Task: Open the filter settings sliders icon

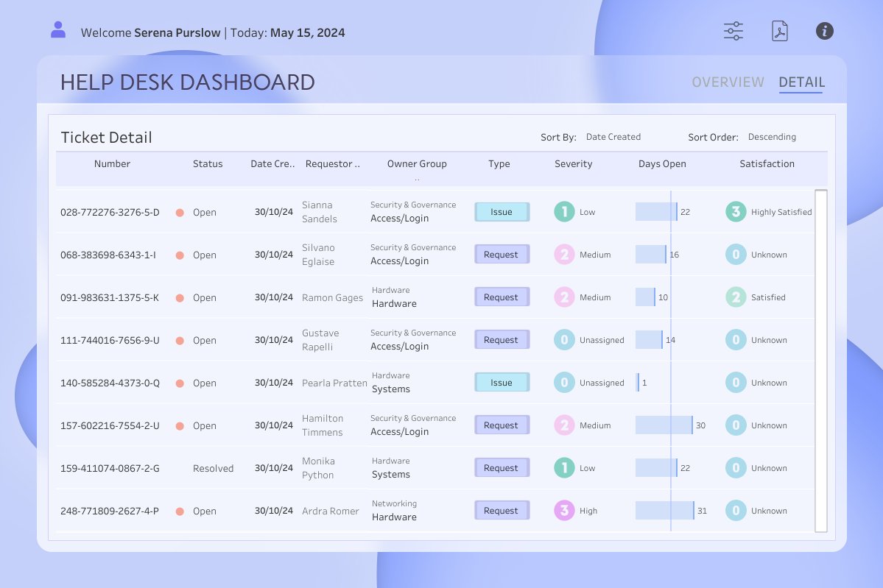Action: 734,31
